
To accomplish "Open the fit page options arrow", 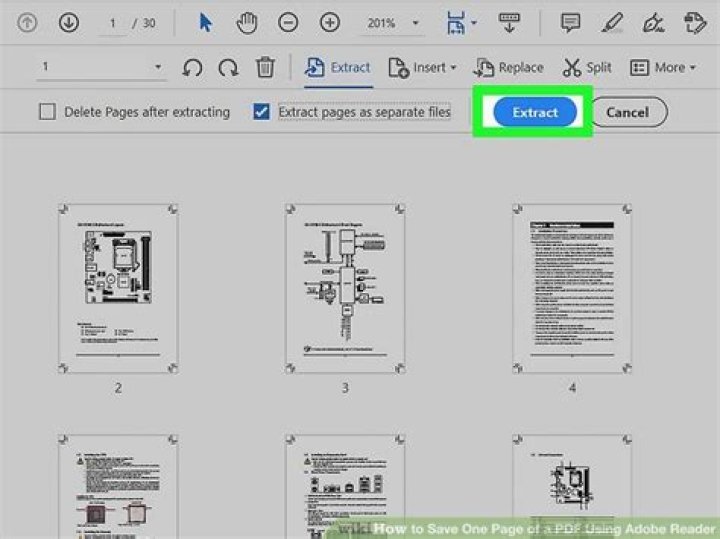I will 474,22.
